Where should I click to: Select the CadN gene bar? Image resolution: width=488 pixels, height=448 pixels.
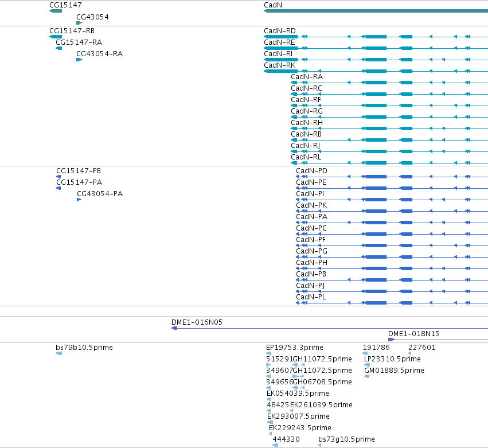pos(376,11)
